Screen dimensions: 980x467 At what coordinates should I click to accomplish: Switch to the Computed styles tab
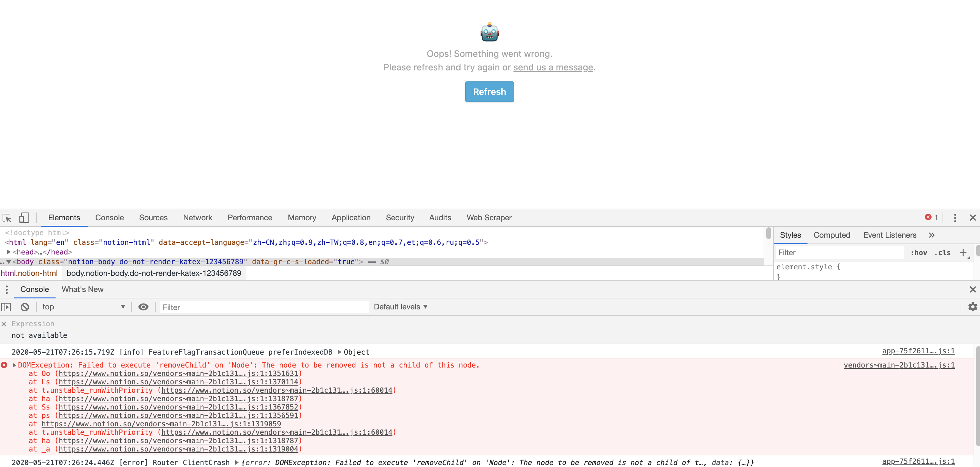pyautogui.click(x=832, y=235)
